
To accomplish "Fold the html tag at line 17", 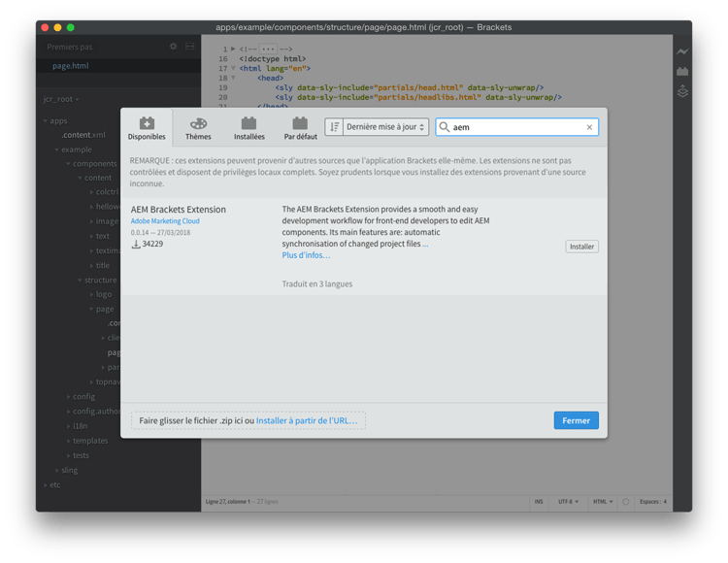I will pos(233,68).
